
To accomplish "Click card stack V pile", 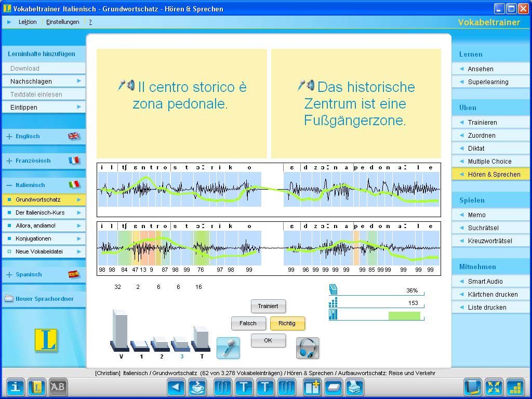I will tap(120, 330).
